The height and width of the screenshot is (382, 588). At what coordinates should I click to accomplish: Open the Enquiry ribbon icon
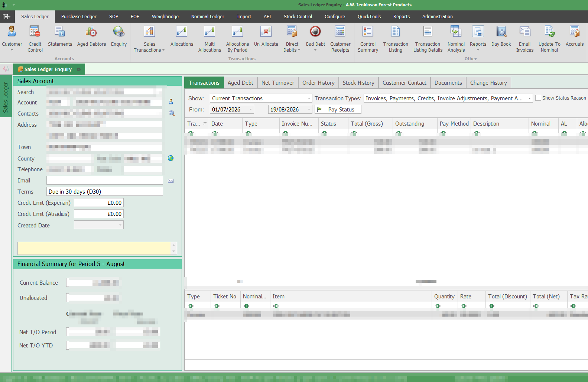(119, 36)
